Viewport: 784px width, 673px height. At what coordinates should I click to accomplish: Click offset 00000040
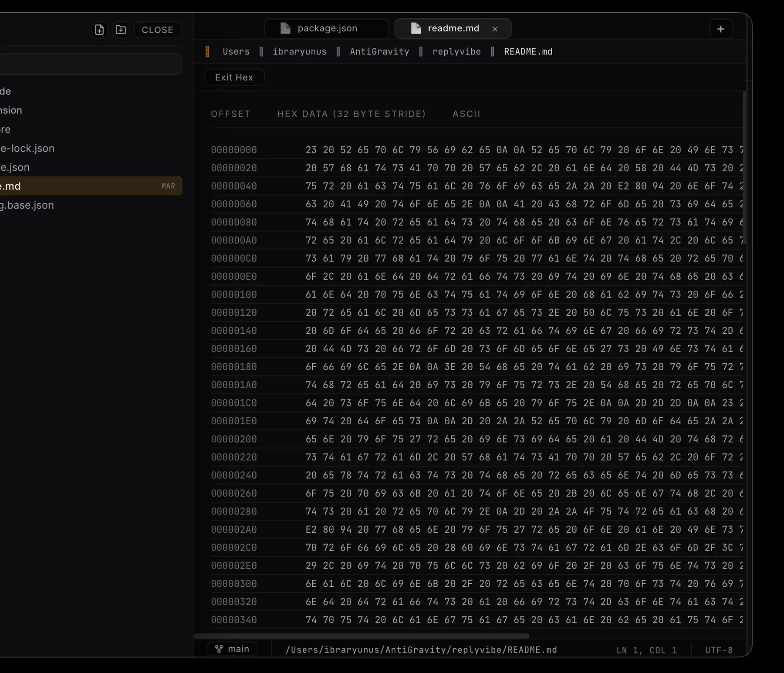click(x=234, y=186)
